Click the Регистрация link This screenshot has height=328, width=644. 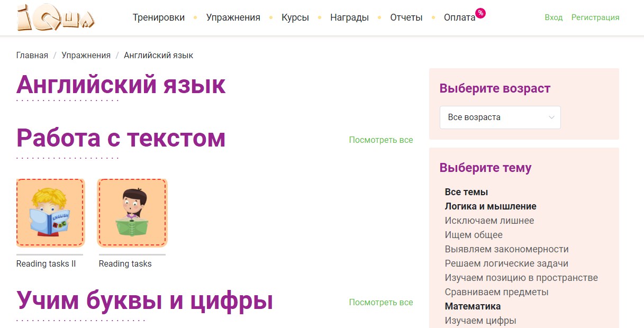[x=595, y=17]
